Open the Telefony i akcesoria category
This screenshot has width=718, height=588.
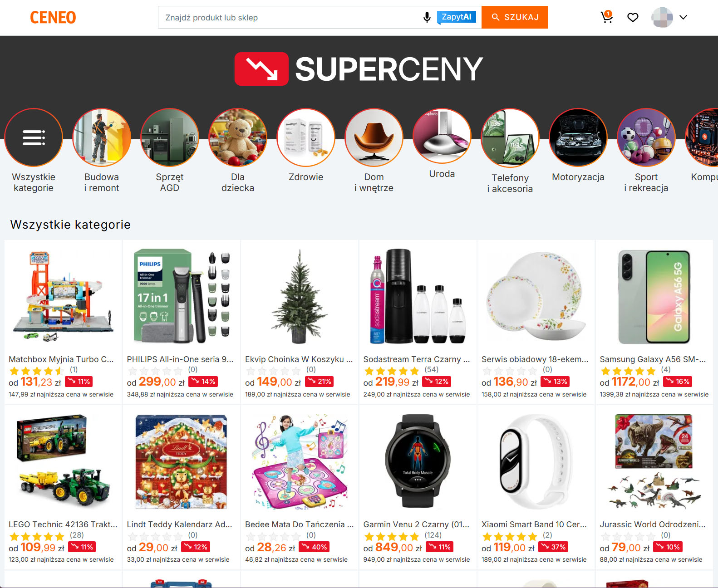(x=510, y=138)
